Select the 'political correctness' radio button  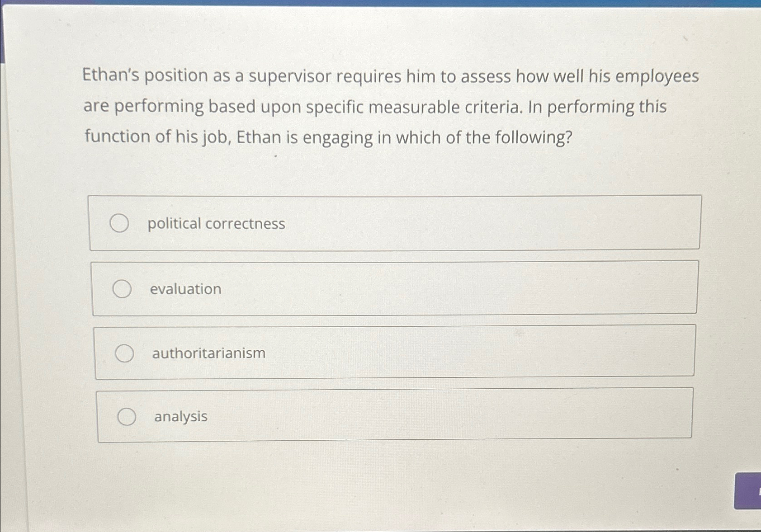[x=120, y=223]
